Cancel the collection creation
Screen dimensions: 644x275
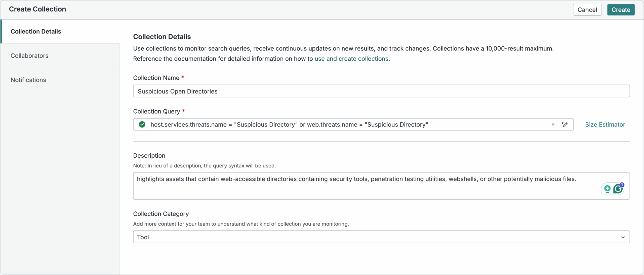click(x=587, y=10)
